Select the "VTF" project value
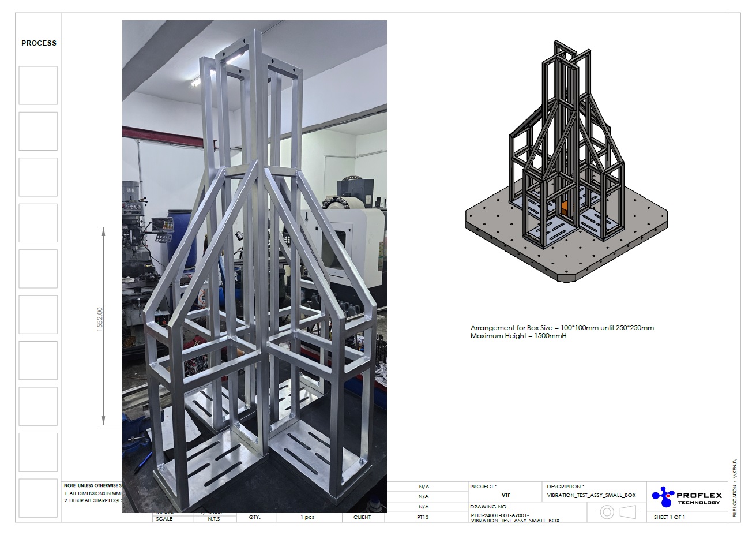Viewport: 756px width, 535px height. point(506,496)
